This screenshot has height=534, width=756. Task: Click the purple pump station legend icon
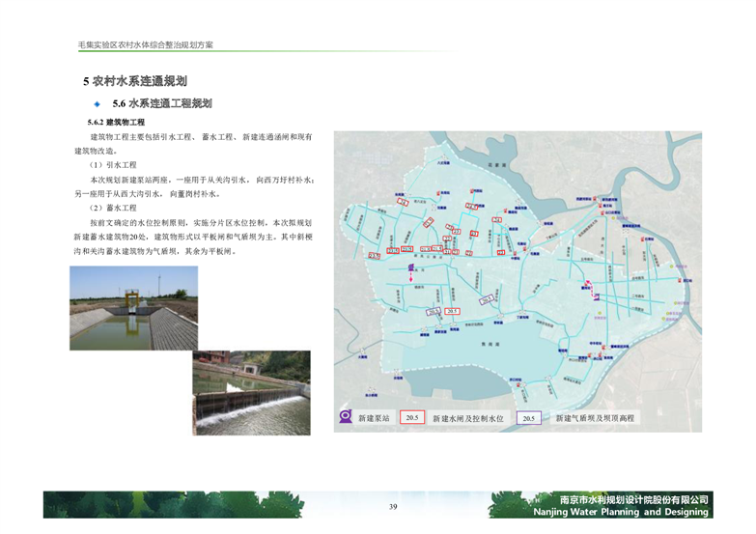click(345, 418)
